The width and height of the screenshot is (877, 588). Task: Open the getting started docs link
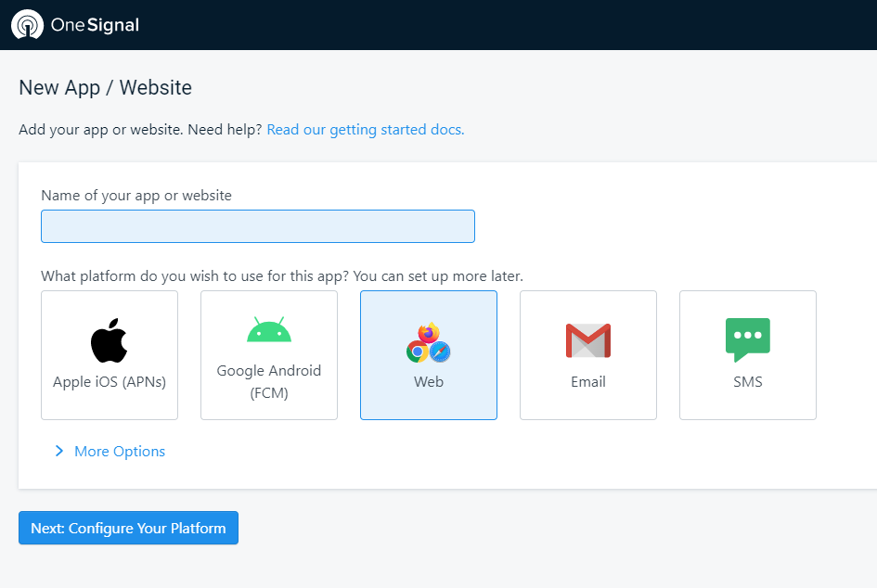pyautogui.click(x=366, y=130)
